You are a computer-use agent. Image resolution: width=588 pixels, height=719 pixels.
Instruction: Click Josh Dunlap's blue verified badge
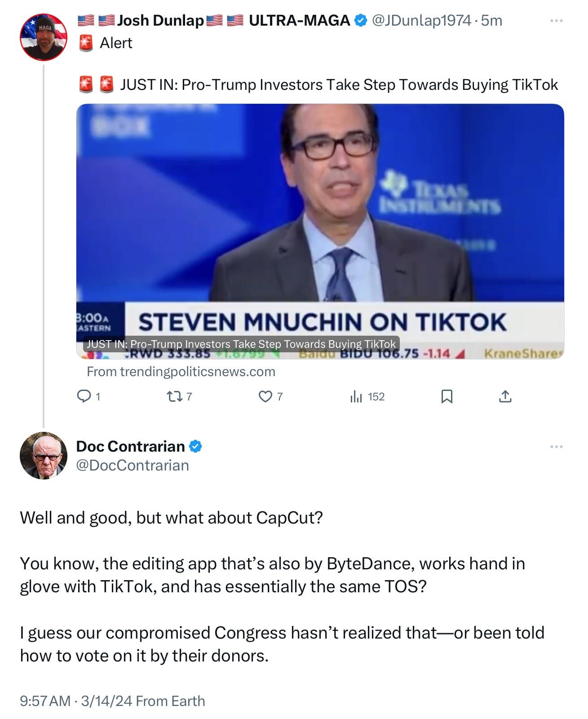tap(361, 20)
